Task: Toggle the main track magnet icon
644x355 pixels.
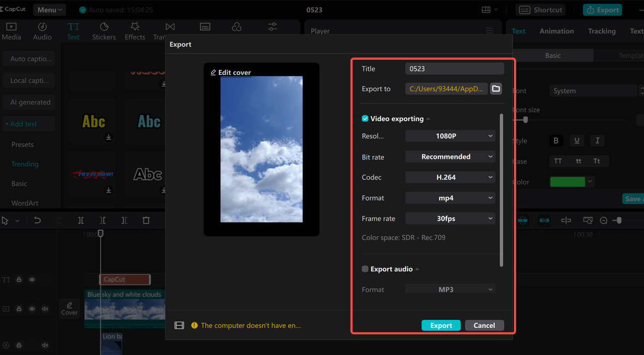Action: (x=523, y=220)
